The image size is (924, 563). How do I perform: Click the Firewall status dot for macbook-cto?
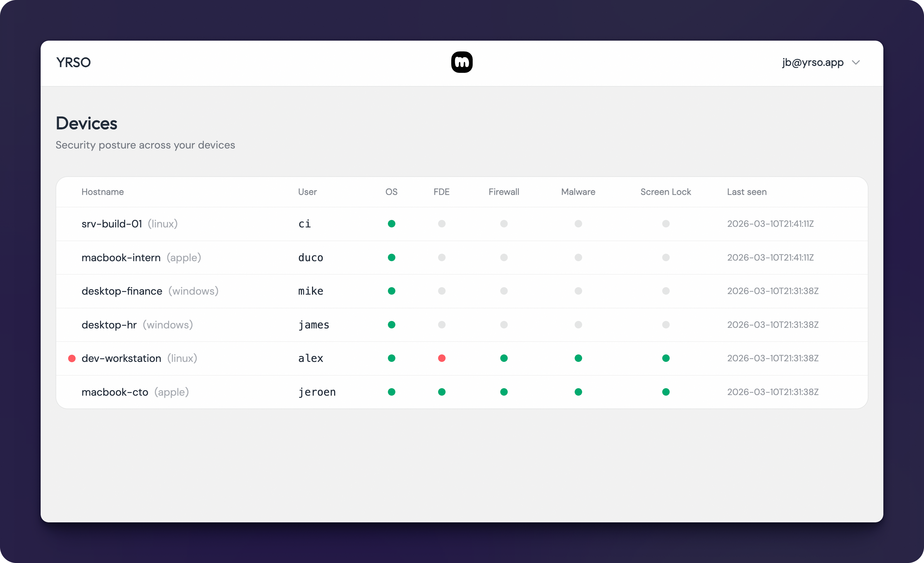[504, 391]
